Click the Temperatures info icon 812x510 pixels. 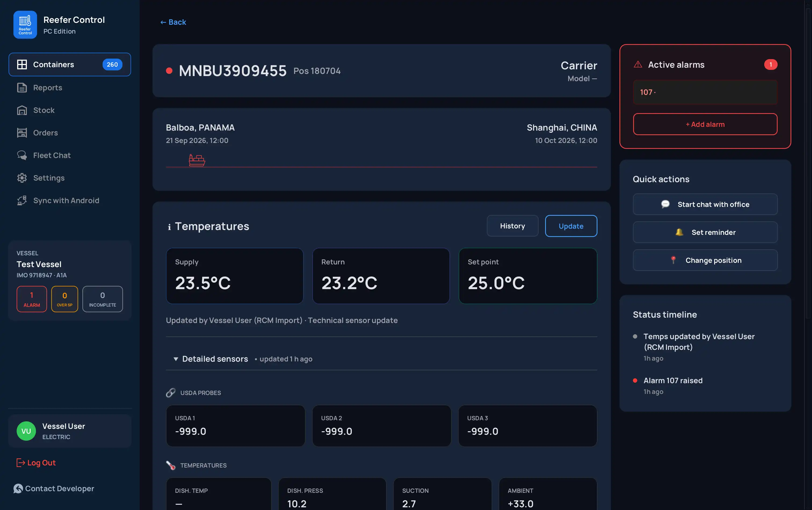tap(169, 227)
